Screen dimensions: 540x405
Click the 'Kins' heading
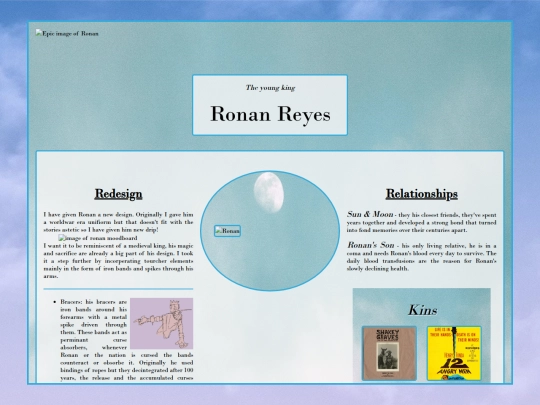(423, 310)
